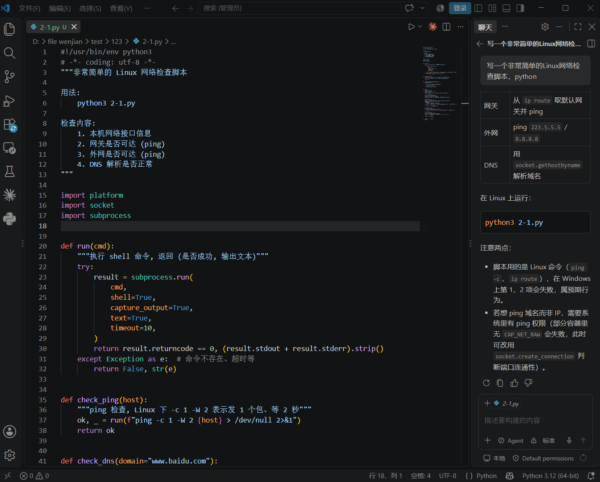Expand the '123' breadcrumb folder
Screen dimensions: 600x482
coord(117,41)
